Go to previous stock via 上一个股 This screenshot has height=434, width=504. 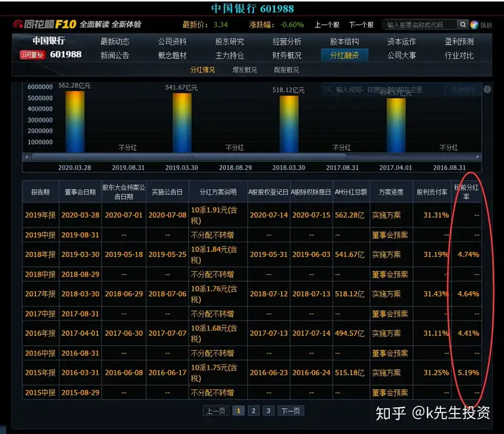pyautogui.click(x=327, y=24)
